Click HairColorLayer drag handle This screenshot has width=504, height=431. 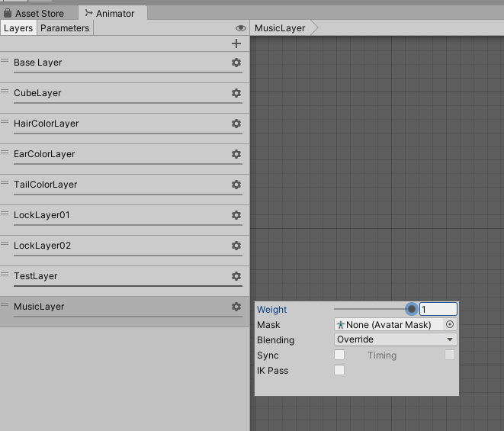coord(5,121)
